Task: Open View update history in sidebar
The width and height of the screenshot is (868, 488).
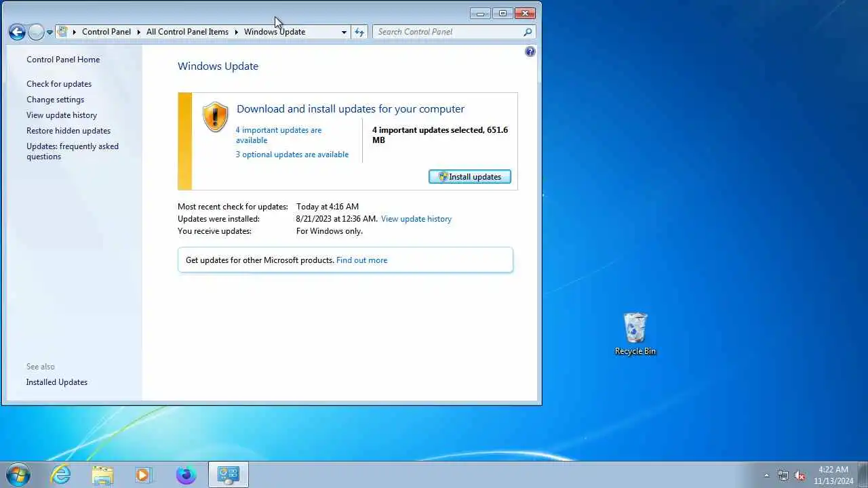Action: tap(62, 115)
